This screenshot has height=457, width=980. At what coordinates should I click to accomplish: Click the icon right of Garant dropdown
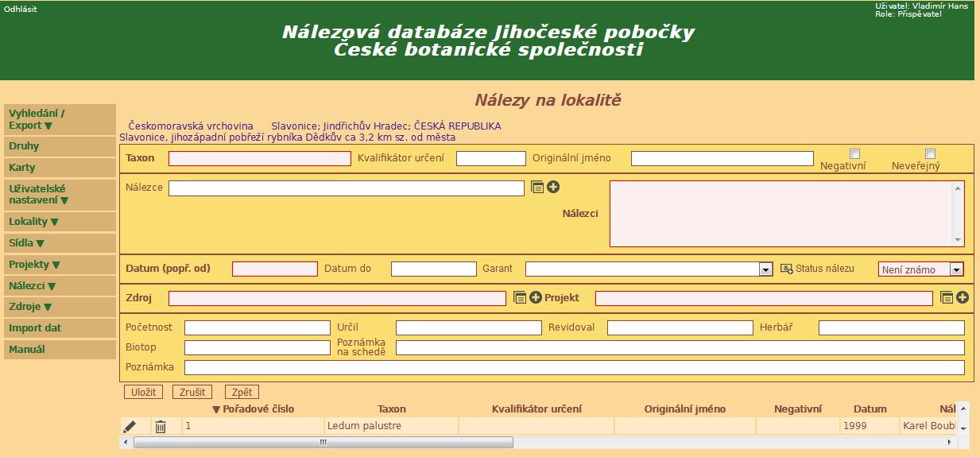[786, 269]
